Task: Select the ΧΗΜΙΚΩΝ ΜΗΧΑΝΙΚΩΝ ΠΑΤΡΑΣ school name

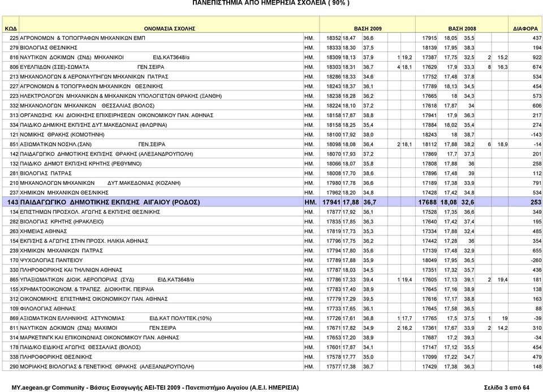Action: 61,251
